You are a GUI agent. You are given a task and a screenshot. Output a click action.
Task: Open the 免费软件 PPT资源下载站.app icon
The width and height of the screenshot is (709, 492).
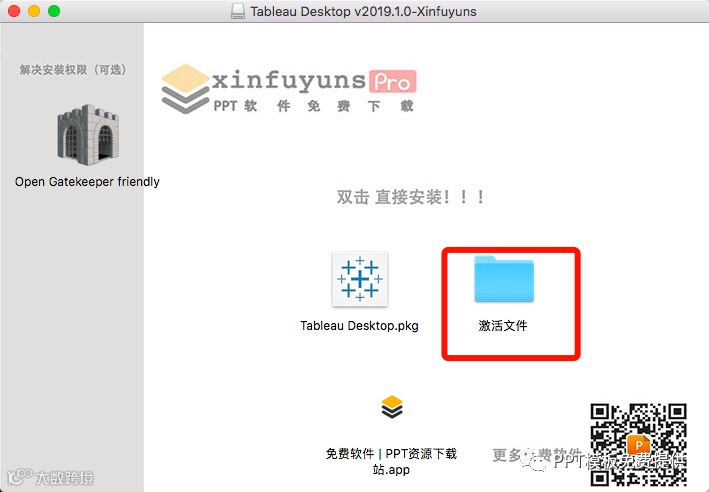pos(392,407)
